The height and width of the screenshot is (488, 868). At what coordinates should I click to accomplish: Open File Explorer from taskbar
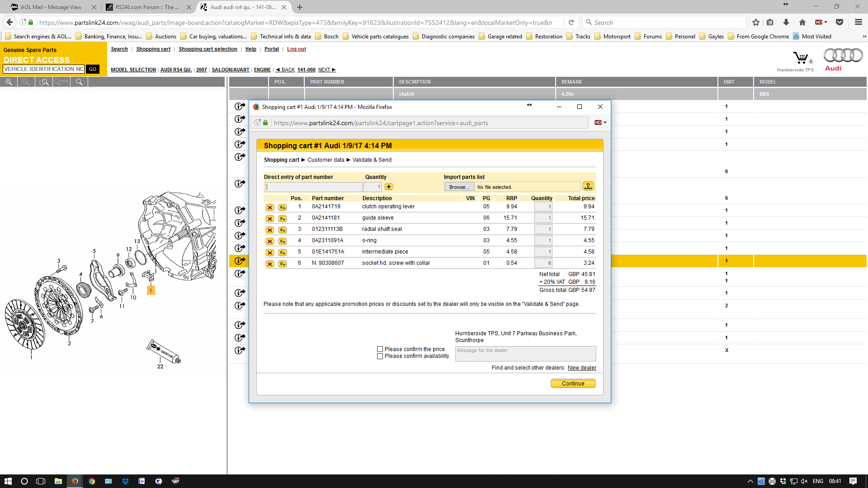pyautogui.click(x=58, y=481)
